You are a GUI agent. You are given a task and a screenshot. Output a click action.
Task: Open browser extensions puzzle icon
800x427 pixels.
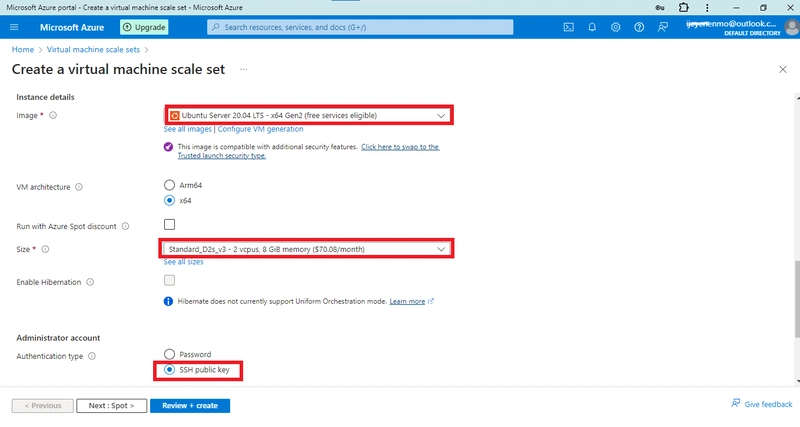[683, 8]
